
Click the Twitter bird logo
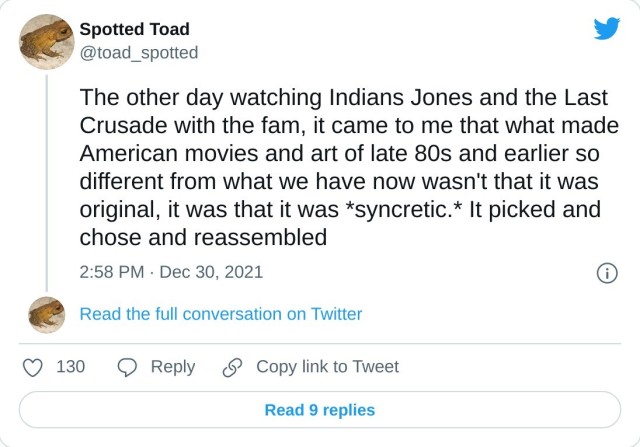click(606, 29)
